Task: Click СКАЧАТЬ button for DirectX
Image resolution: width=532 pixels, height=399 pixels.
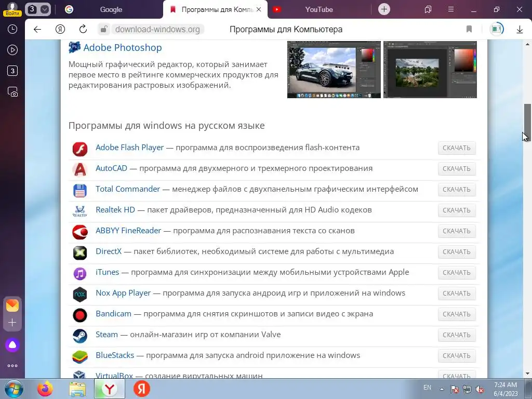Action: tap(457, 252)
